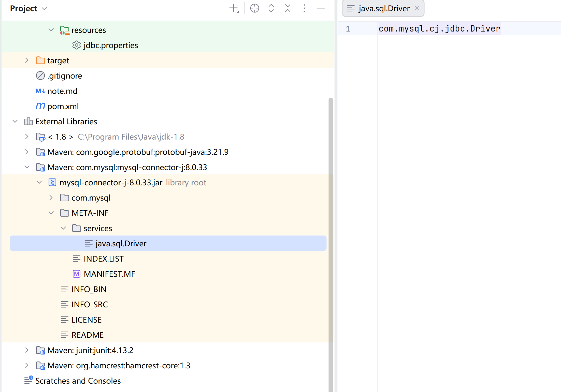This screenshot has width=561, height=392.
Task: Select note.md file
Action: [62, 91]
